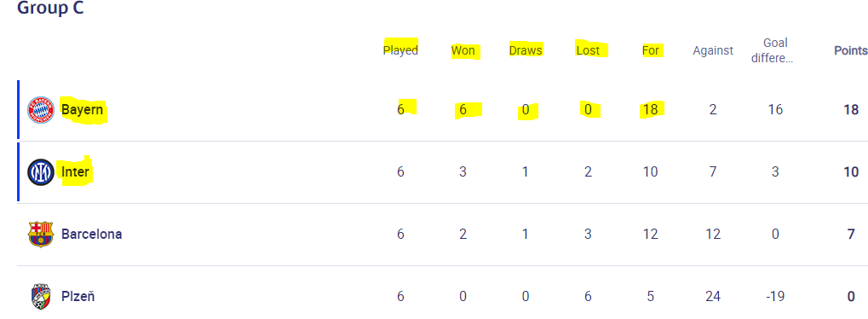Select the Won column header
This screenshot has width=868, height=319.
click(463, 50)
